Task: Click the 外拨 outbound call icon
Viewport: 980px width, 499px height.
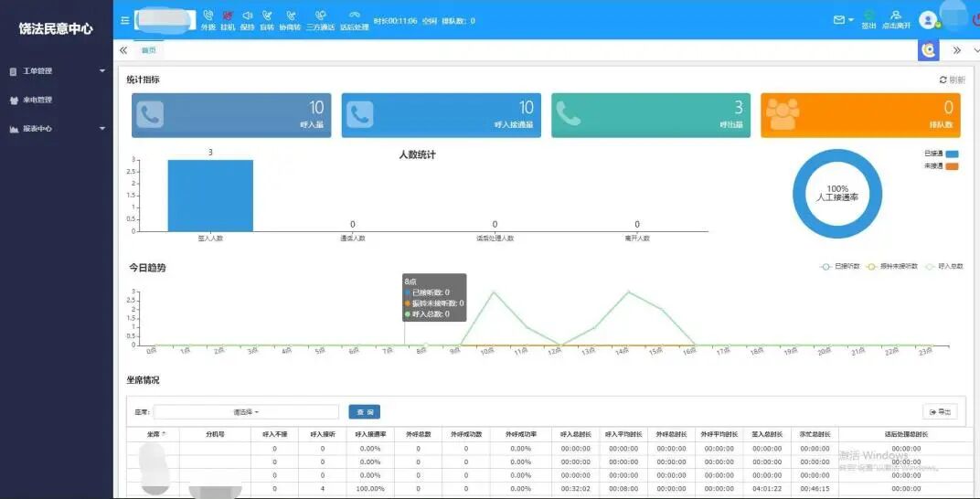Action: 208,16
